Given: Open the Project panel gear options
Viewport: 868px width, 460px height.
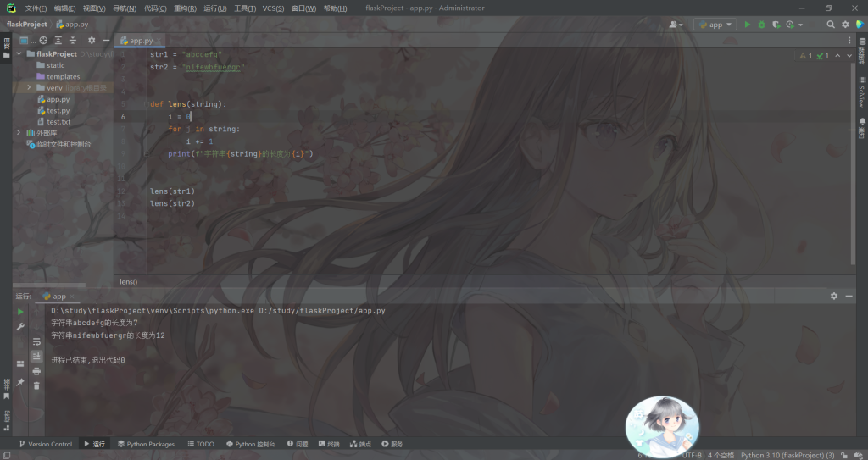Looking at the screenshot, I should (x=92, y=40).
